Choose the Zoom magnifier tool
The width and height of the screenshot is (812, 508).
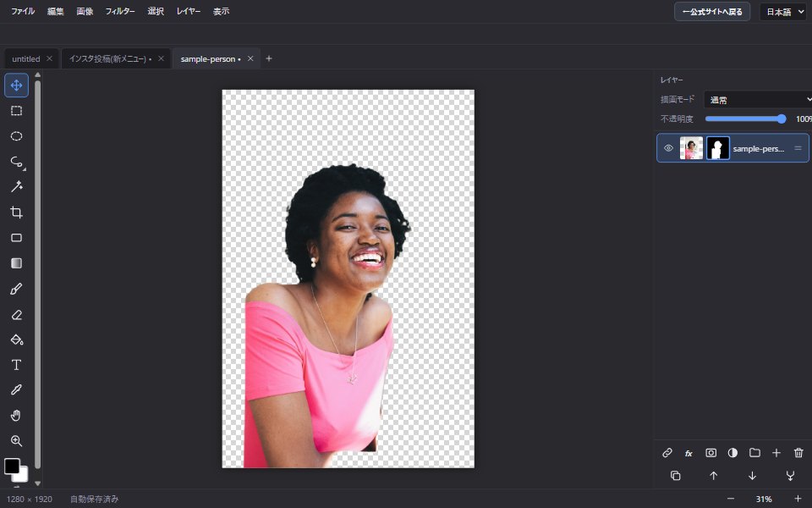[x=17, y=440]
